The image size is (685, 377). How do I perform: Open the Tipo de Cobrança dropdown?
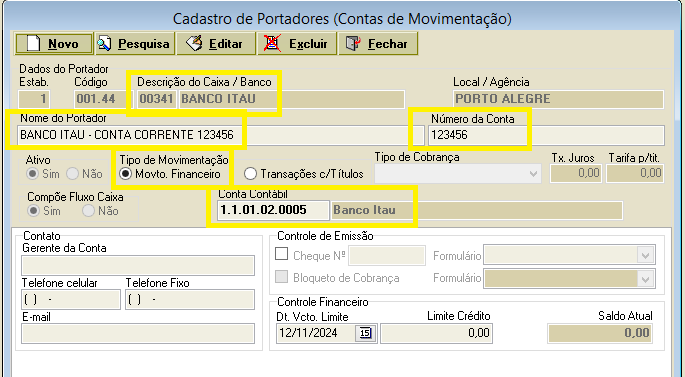click(458, 173)
